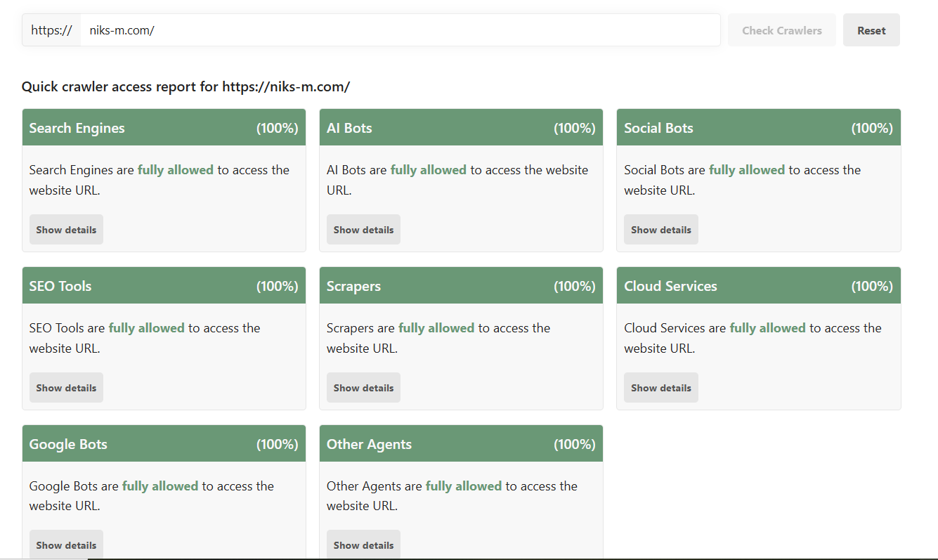Screen dimensions: 938x560
Task: Show details for Social Bots
Action: pos(661,230)
